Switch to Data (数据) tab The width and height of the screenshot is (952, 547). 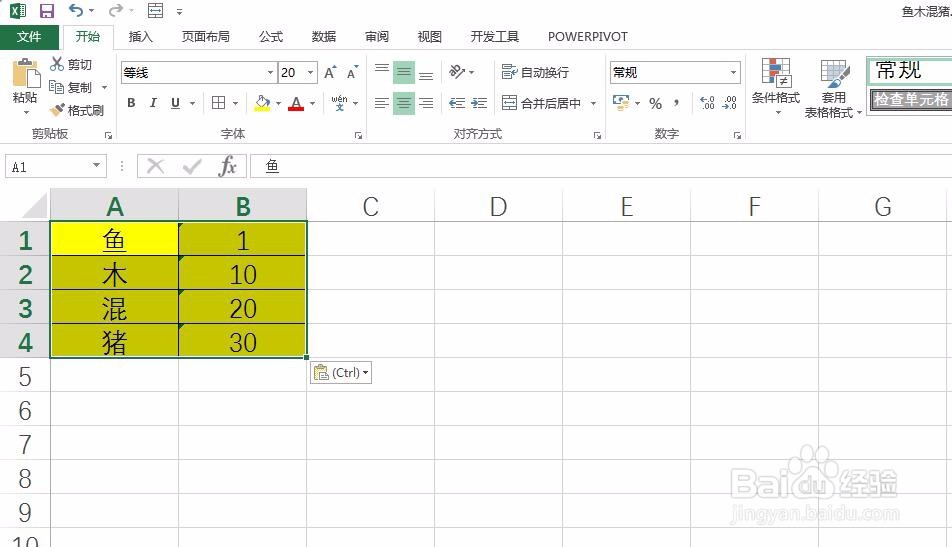point(324,36)
